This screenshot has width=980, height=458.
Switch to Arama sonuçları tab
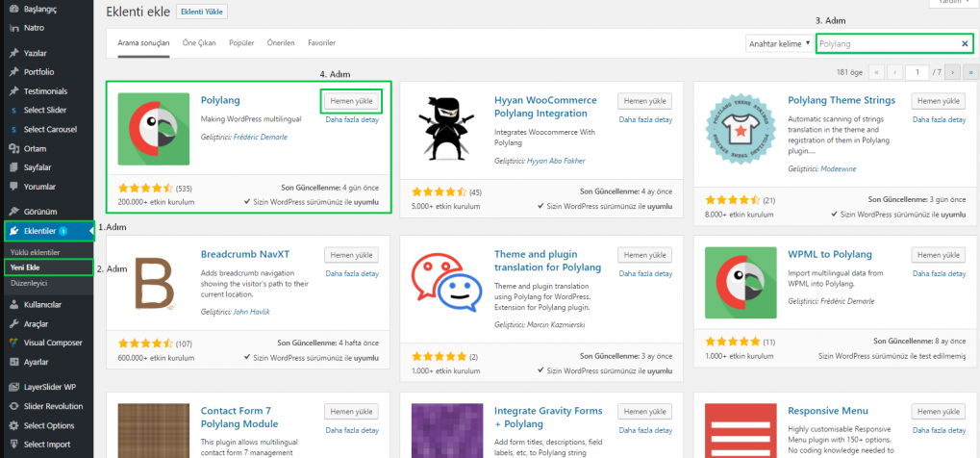143,43
